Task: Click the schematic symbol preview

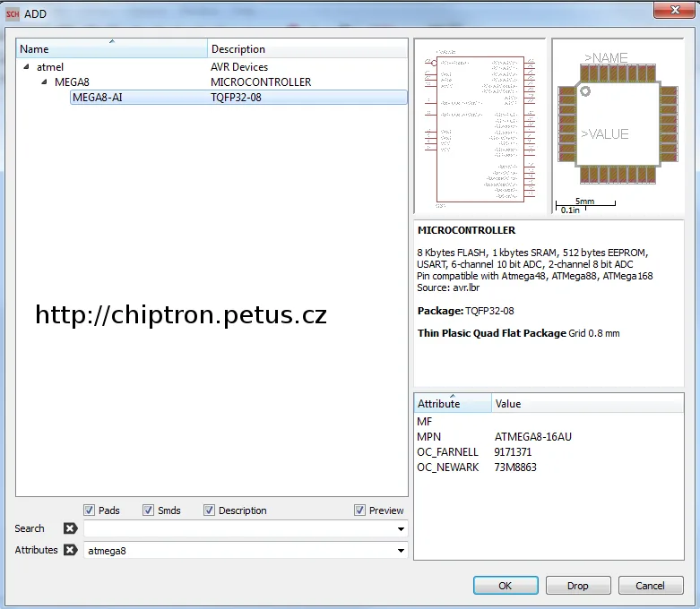Action: click(x=480, y=126)
